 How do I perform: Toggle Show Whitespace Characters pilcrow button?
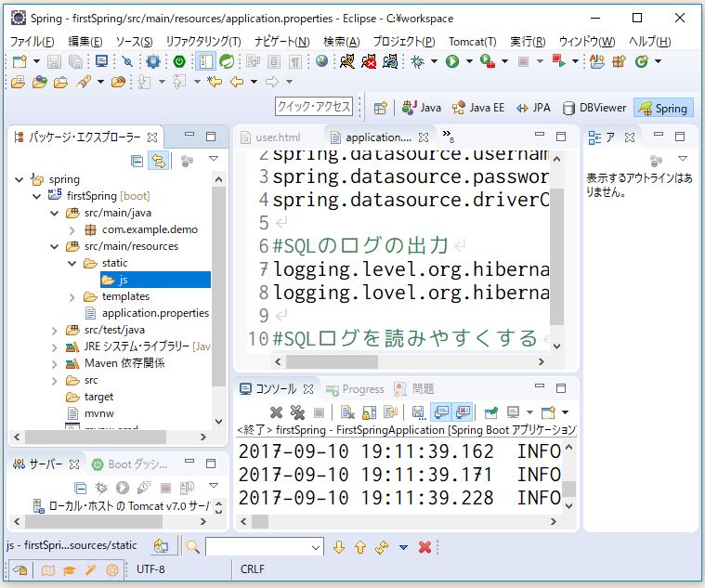click(294, 61)
